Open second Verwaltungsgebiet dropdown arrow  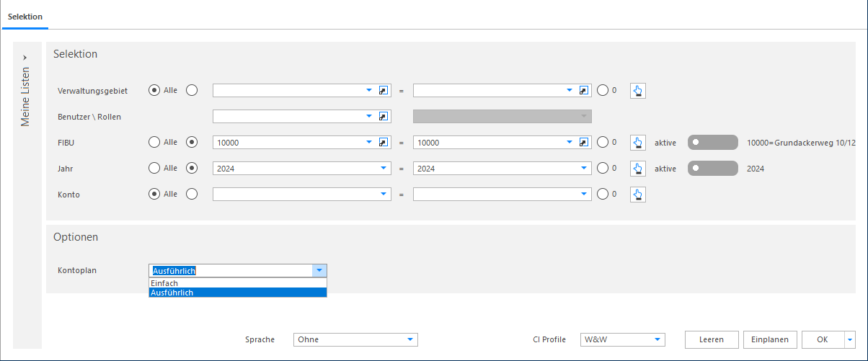(570, 91)
